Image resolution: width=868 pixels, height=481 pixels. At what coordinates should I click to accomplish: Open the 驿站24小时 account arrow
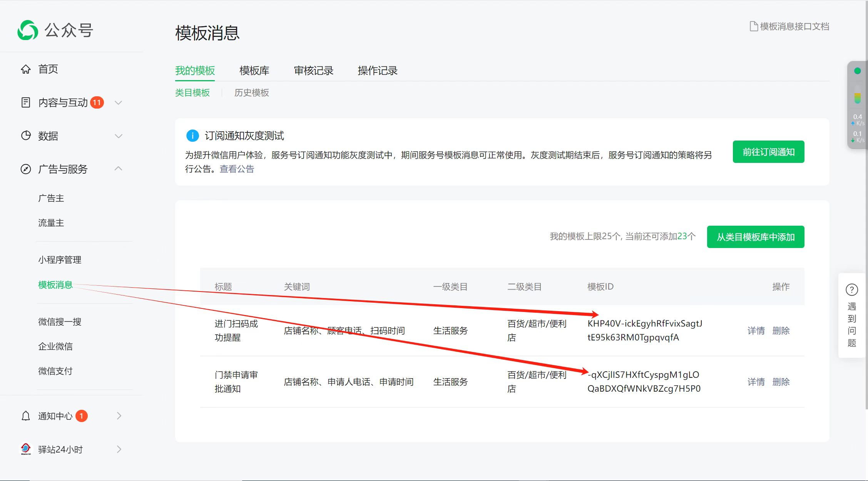coord(119,449)
